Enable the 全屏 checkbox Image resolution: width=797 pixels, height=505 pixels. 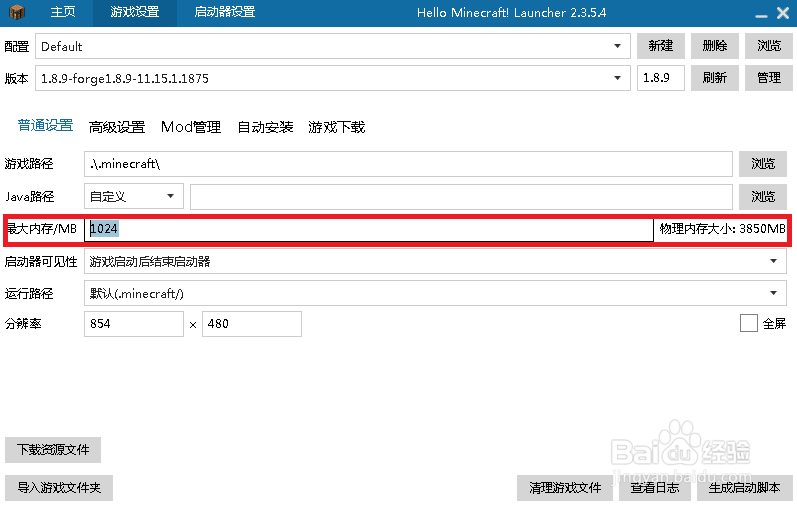pyautogui.click(x=749, y=323)
